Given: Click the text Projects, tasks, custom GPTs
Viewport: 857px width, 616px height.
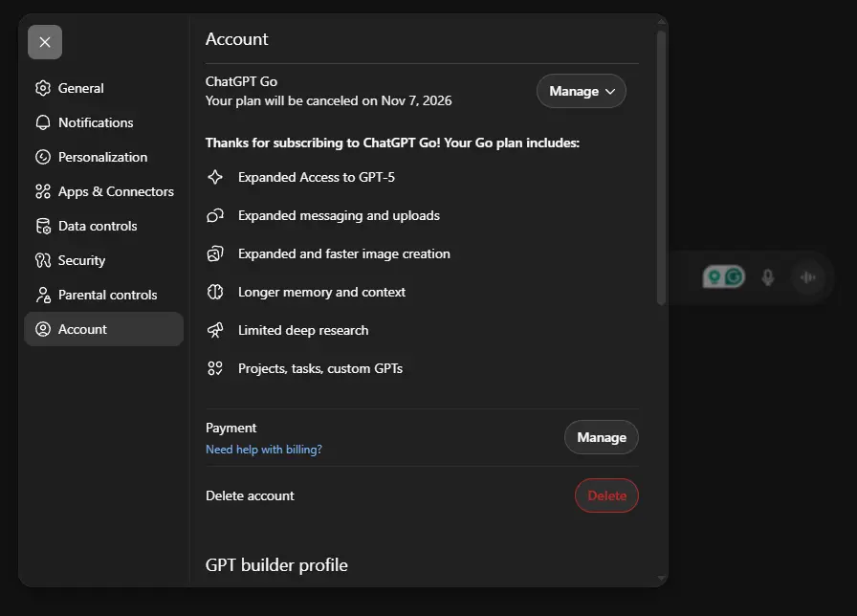Looking at the screenshot, I should pos(320,368).
